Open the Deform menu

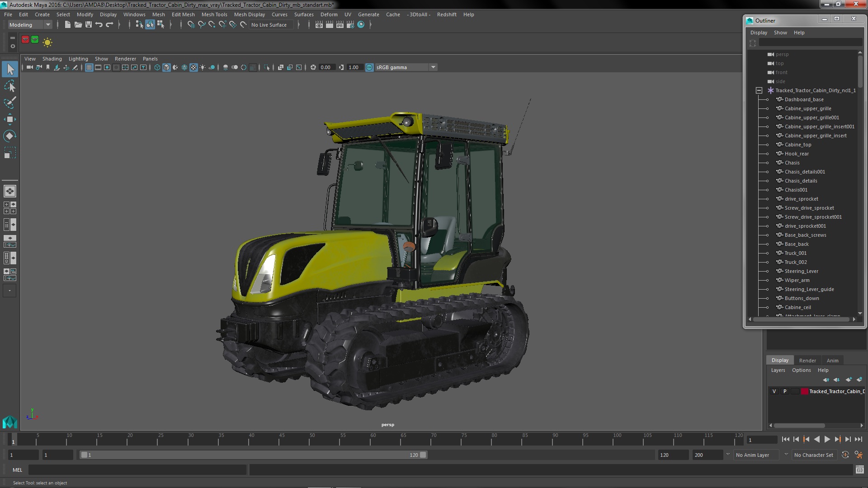(329, 14)
